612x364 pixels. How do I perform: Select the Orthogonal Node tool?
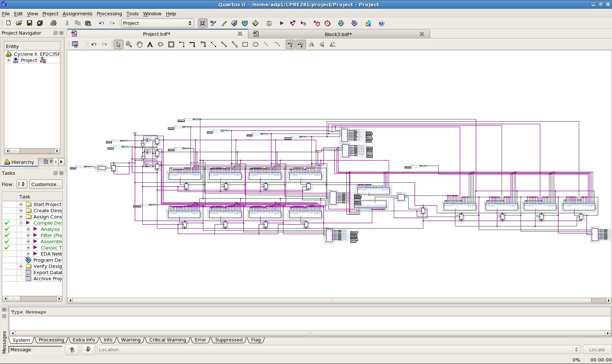click(x=182, y=44)
